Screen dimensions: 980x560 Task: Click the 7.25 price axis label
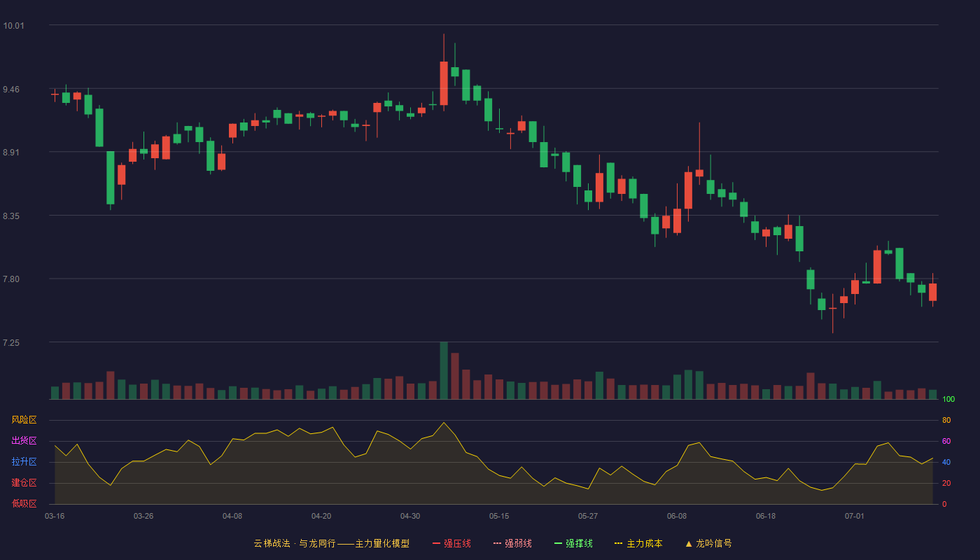click(11, 343)
